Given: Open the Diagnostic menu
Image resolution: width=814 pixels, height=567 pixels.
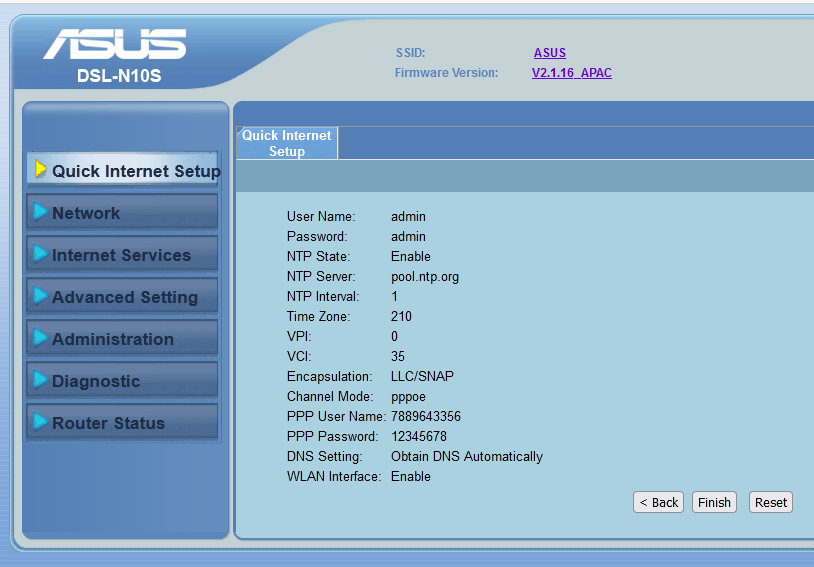Looking at the screenshot, I should tap(123, 380).
